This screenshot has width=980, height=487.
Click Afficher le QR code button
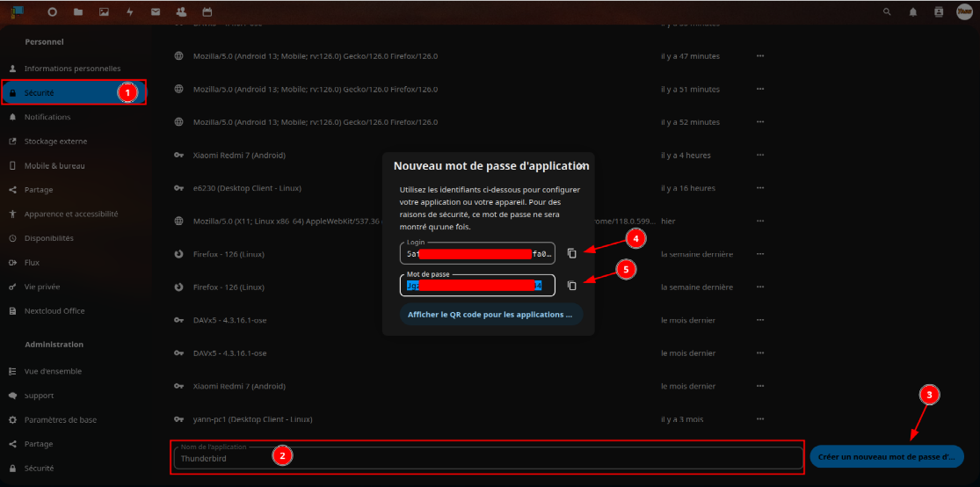coord(490,314)
